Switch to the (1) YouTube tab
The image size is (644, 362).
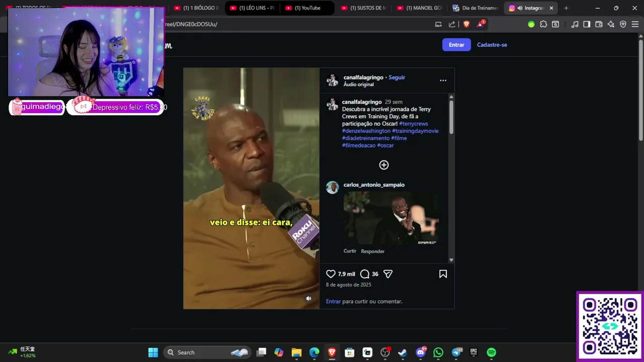[307, 8]
